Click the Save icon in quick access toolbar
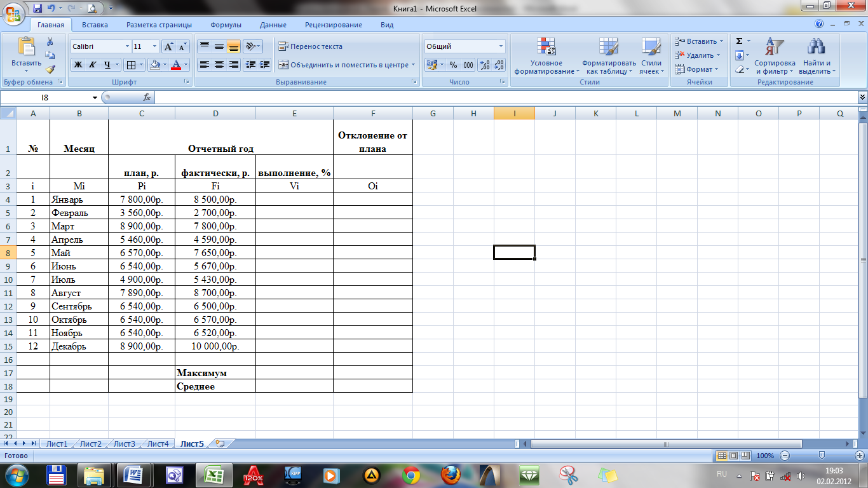868x488 pixels. pos(37,8)
